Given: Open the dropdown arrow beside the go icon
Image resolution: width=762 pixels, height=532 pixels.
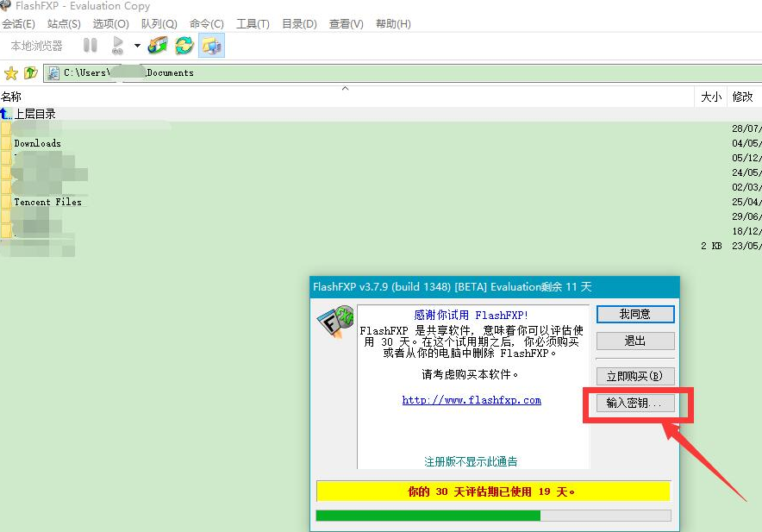Looking at the screenshot, I should (137, 46).
